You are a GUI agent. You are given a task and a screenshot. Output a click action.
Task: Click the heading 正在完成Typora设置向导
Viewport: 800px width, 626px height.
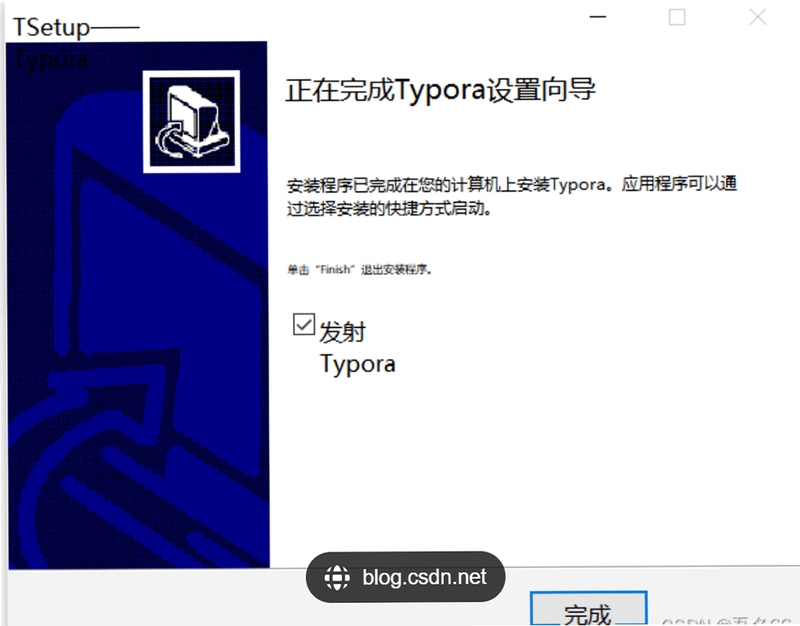(440, 90)
